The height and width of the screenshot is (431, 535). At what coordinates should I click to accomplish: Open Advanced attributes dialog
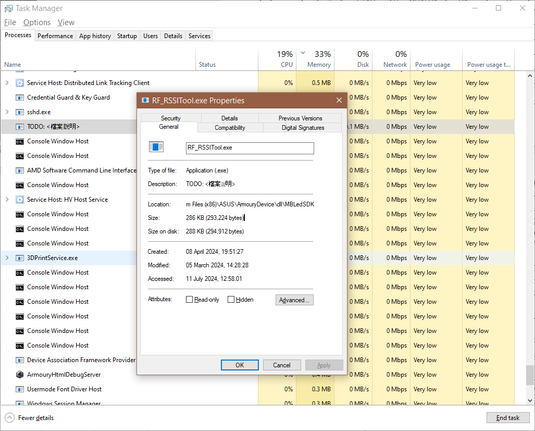click(294, 300)
